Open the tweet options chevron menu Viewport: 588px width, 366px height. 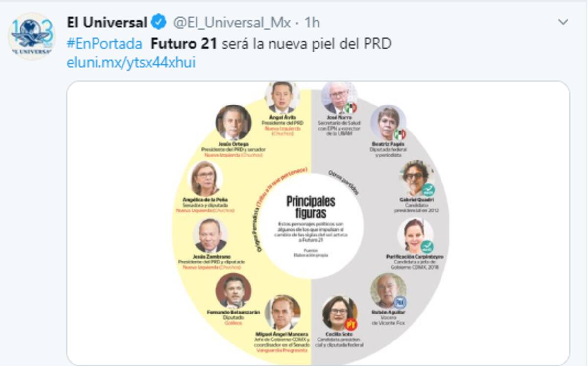coord(563,22)
